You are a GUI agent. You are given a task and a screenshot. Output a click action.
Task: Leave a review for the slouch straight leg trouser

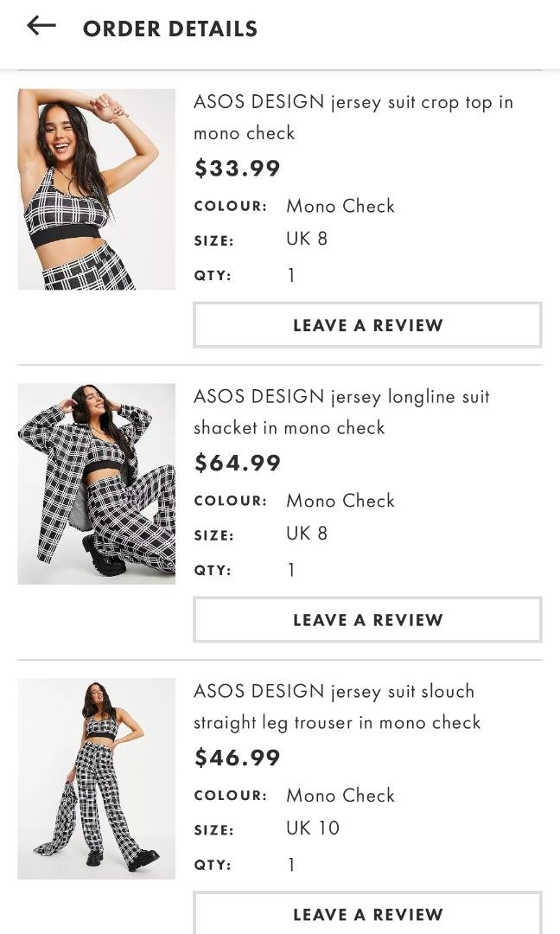pyautogui.click(x=367, y=914)
